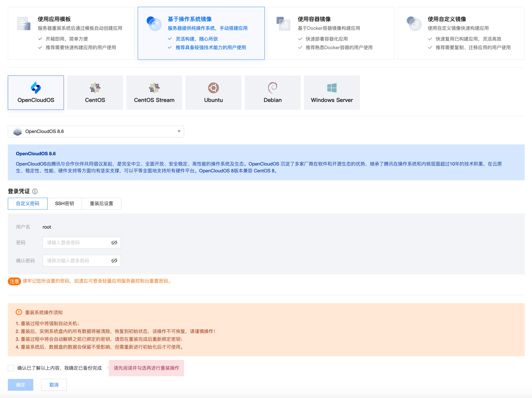Click the OpenCloudOS 8.6 description heading
Image resolution: width=532 pixels, height=398 pixels.
click(36, 154)
